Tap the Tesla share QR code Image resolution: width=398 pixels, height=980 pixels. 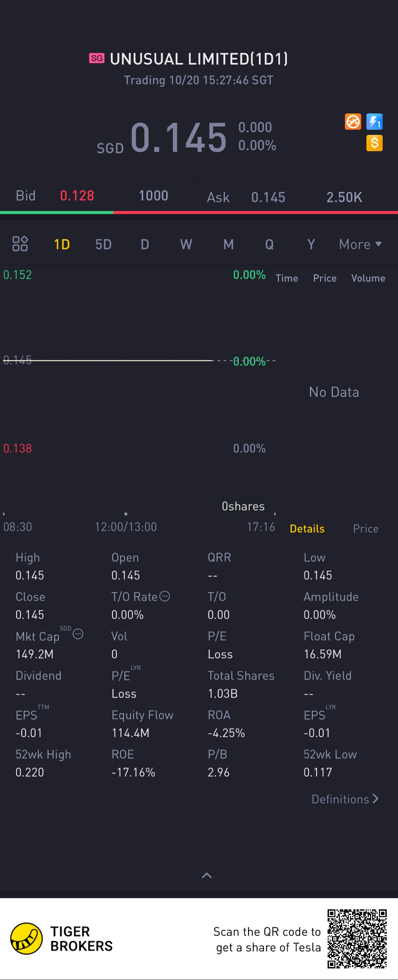(x=357, y=939)
